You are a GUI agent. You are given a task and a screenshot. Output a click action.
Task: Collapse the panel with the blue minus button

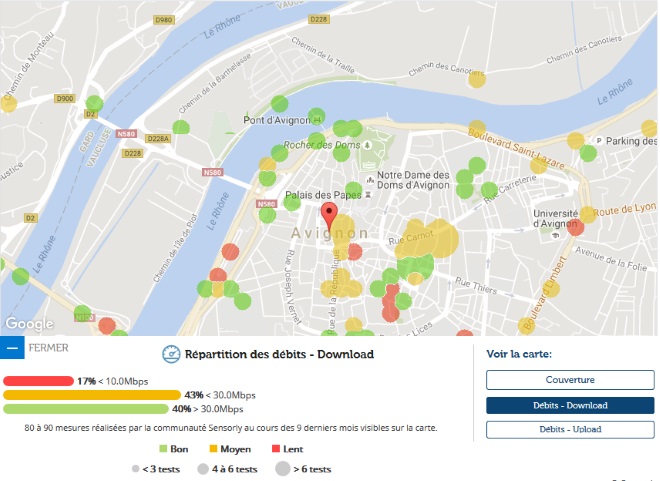click(12, 349)
